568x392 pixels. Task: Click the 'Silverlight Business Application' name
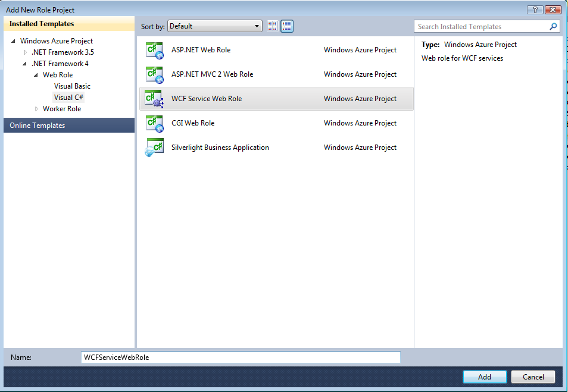220,148
